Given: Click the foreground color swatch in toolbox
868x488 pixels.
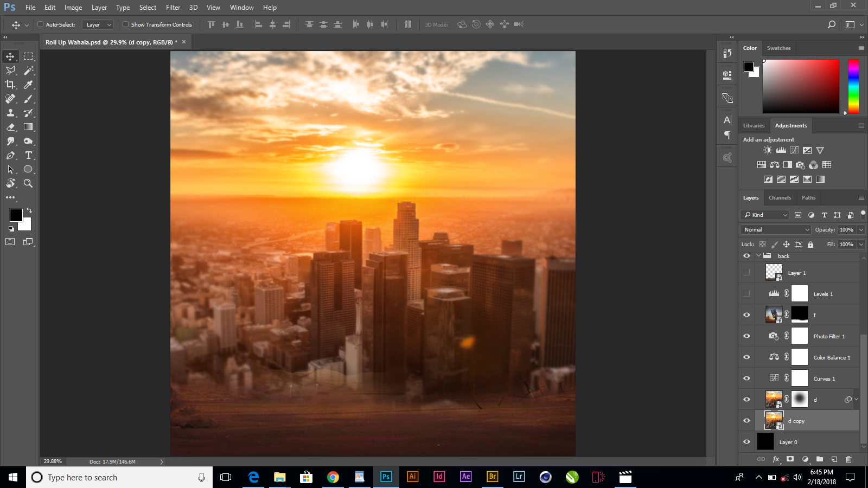Looking at the screenshot, I should (x=16, y=215).
